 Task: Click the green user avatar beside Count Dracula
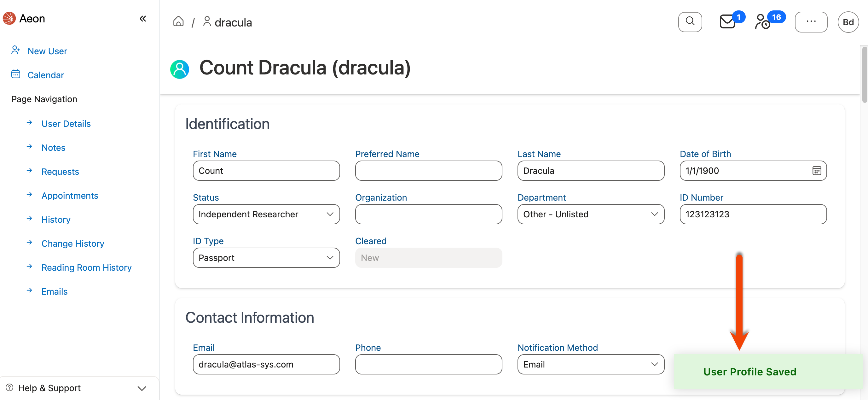pos(180,69)
